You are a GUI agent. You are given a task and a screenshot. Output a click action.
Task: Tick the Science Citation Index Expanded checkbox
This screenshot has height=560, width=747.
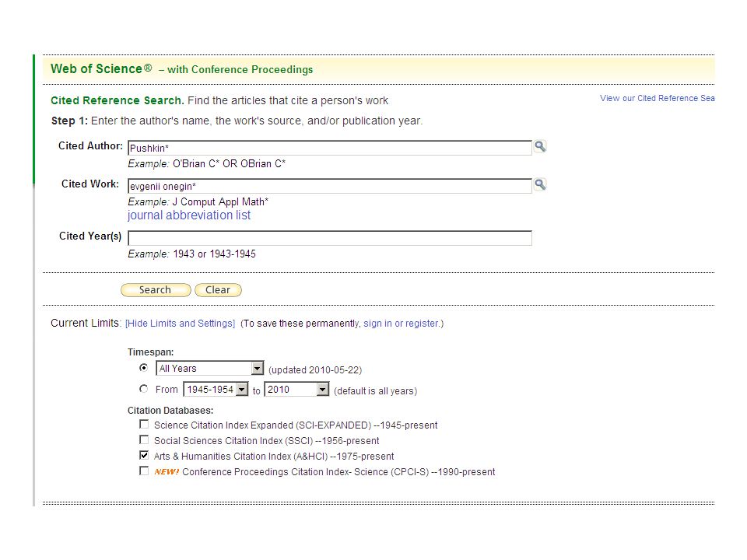(x=144, y=424)
